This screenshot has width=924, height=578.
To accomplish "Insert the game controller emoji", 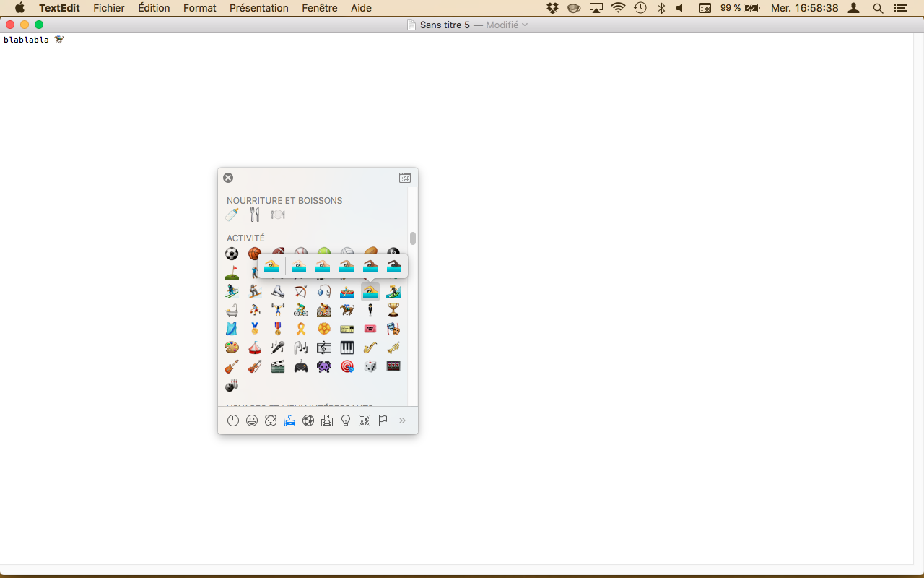I will point(301,366).
